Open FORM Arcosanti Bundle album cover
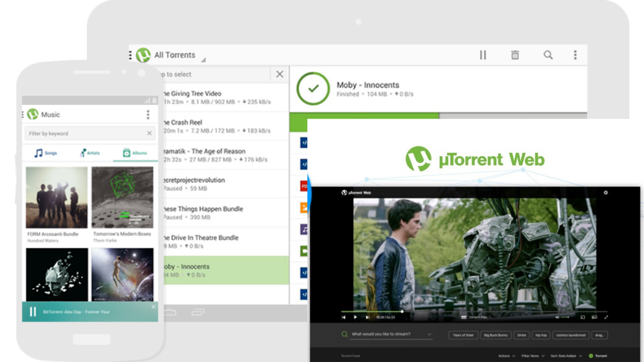The width and height of the screenshot is (644, 362). tap(57, 198)
